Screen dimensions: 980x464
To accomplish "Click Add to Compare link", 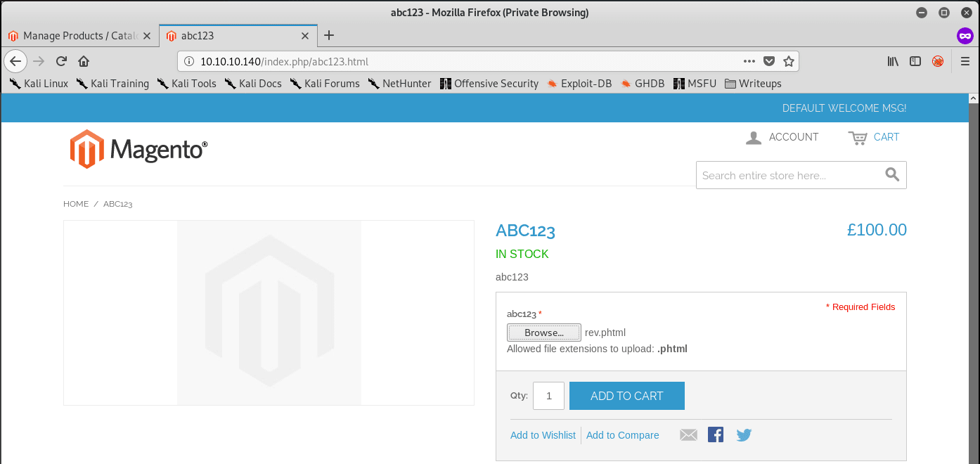I will (623, 435).
